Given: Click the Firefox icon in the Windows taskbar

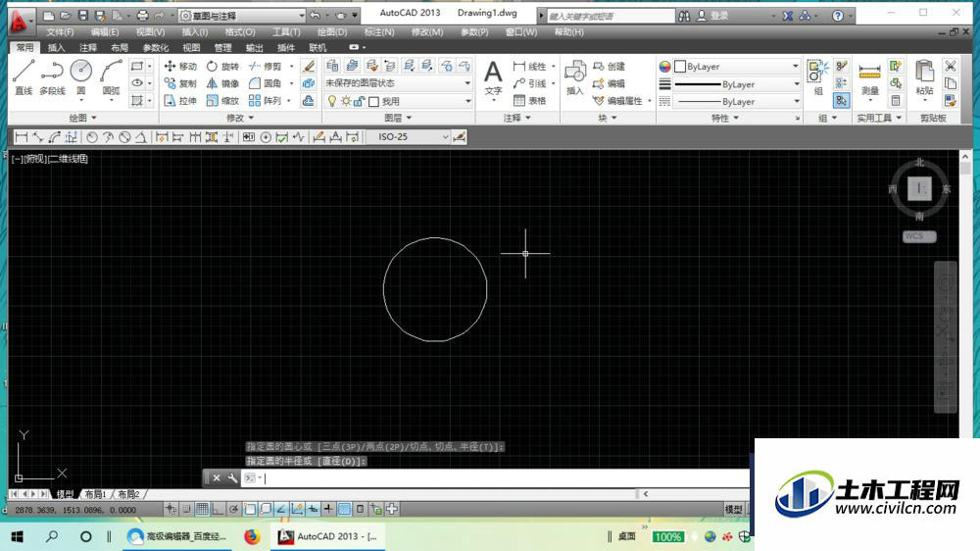Looking at the screenshot, I should 252,536.
